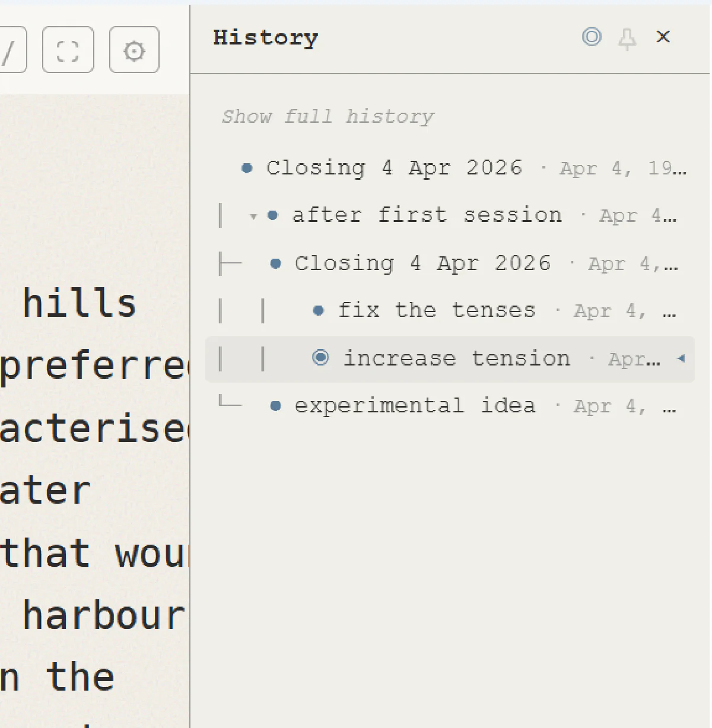The width and height of the screenshot is (712, 728).
Task: Click the History panel title
Action: (x=266, y=37)
